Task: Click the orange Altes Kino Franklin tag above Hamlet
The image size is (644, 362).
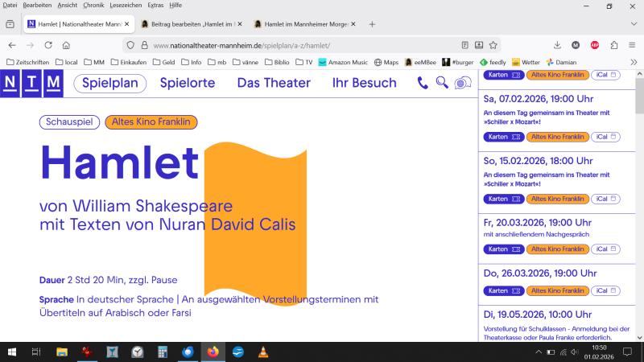Action: (151, 122)
